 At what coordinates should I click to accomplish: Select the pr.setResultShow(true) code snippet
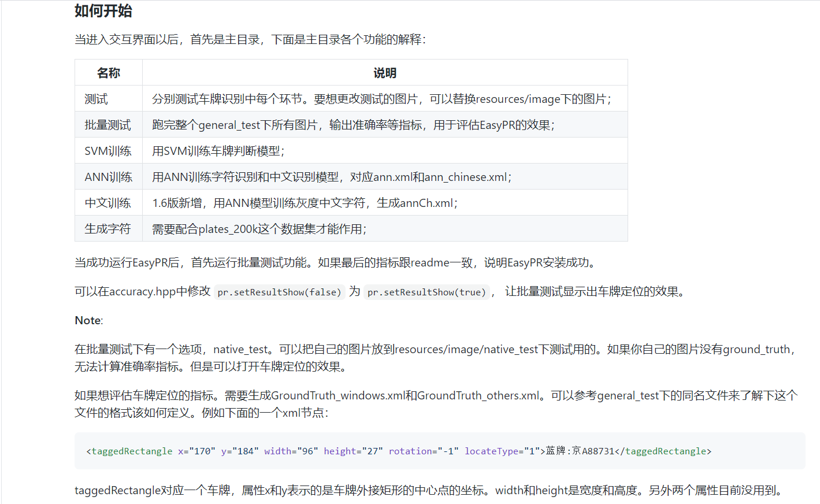(x=426, y=292)
